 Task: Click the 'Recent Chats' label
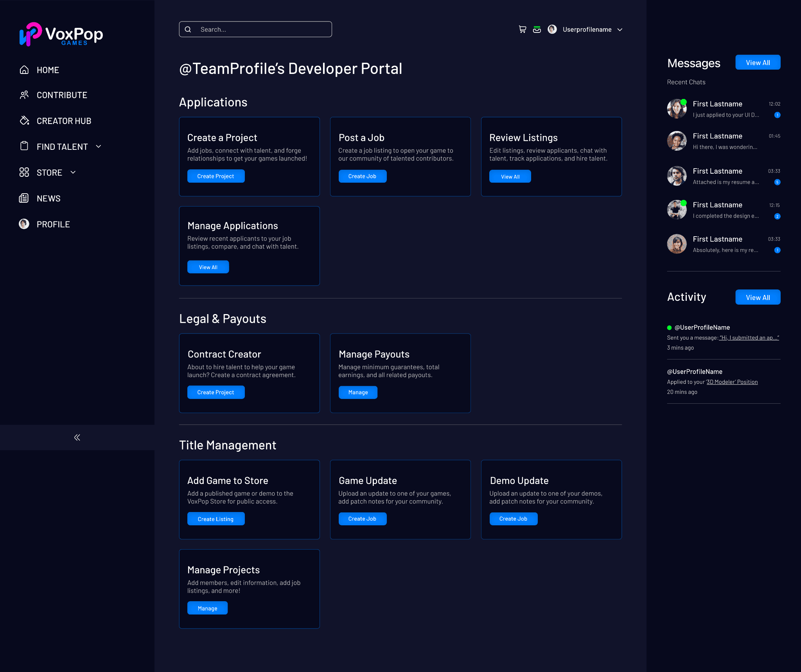(x=686, y=82)
